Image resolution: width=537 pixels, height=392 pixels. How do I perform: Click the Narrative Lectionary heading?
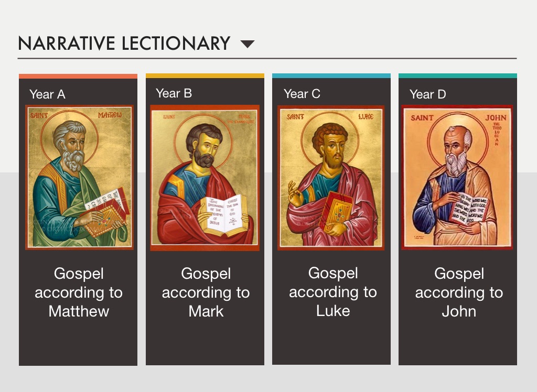[x=124, y=43]
